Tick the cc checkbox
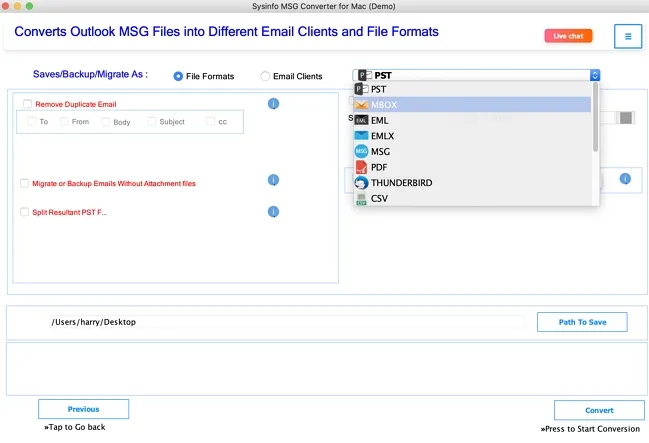Viewport: 649px width, 443px height. (x=210, y=121)
